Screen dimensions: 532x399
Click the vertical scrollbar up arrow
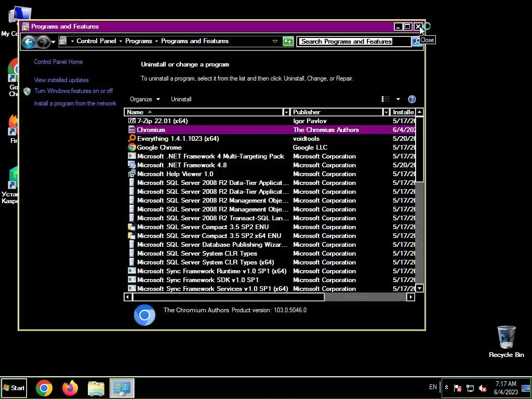pos(420,112)
